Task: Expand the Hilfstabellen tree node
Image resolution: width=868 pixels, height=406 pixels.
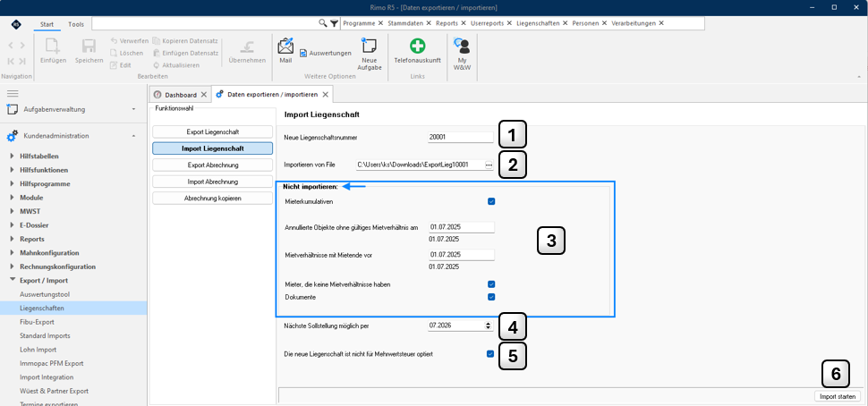Action: pos(13,156)
